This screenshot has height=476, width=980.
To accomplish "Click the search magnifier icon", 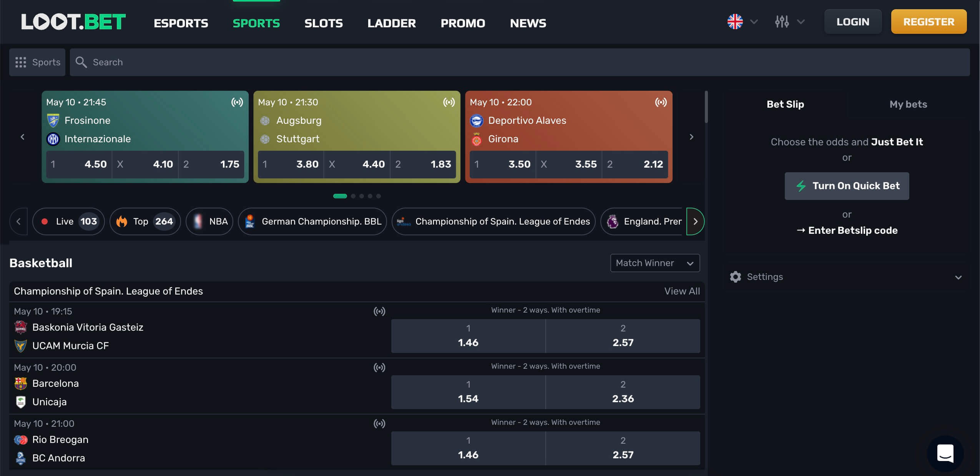I will coord(81,62).
